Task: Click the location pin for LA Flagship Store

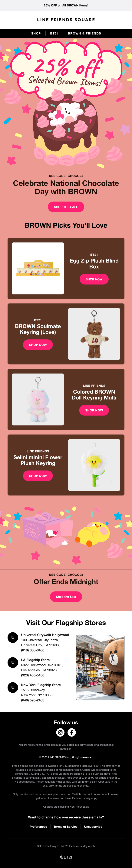Action: pos(13,663)
